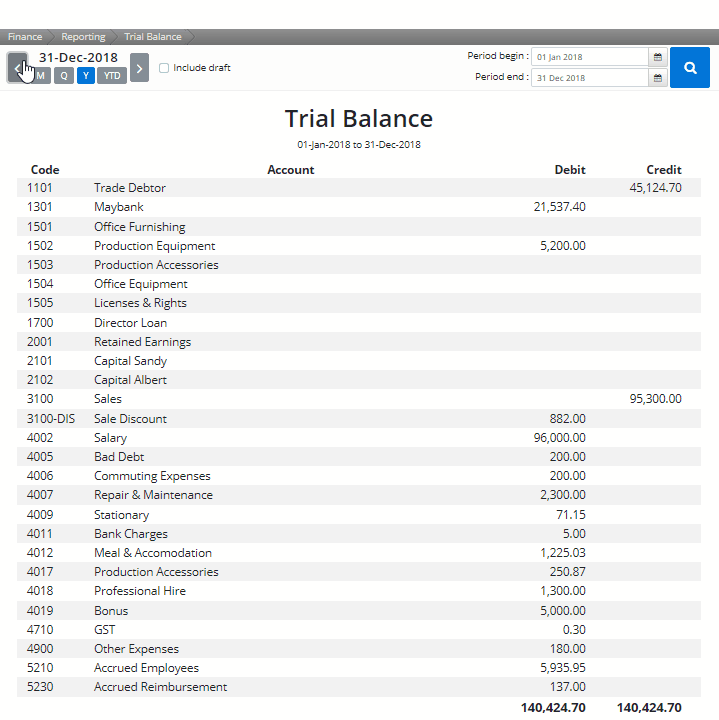Image resolution: width=719 pixels, height=720 pixels.
Task: Click the Office Furnishing account
Action: (140, 227)
